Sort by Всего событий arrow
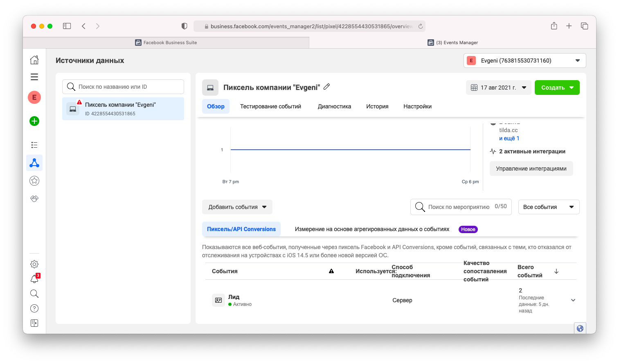Viewport: 619px width, 364px height. pos(556,271)
